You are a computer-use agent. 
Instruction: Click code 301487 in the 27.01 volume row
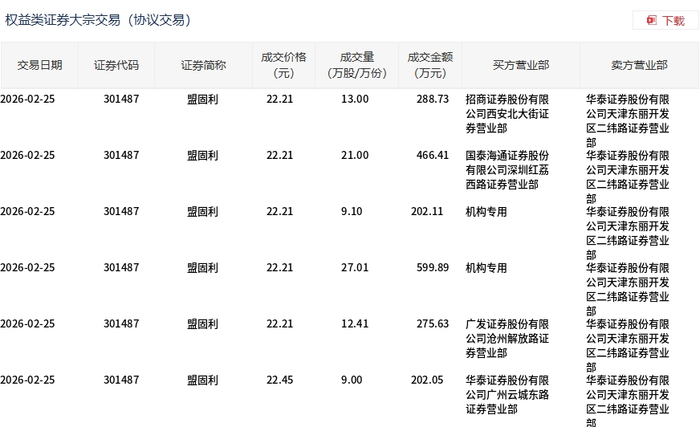pos(121,268)
